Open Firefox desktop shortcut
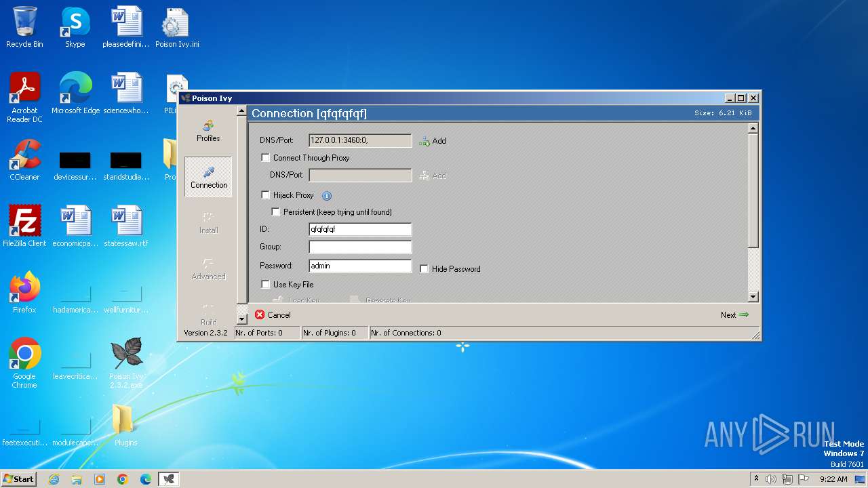868x488 pixels. (24, 293)
